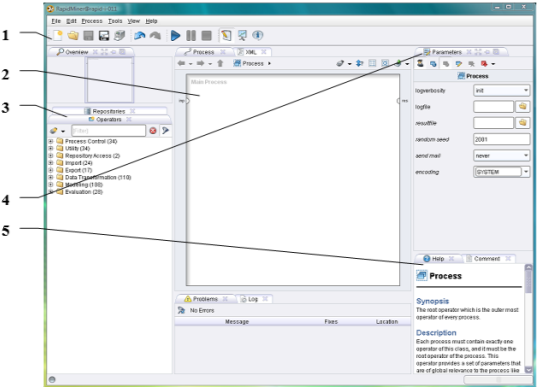Click the logfile text field
The image size is (537, 388).
[493, 107]
